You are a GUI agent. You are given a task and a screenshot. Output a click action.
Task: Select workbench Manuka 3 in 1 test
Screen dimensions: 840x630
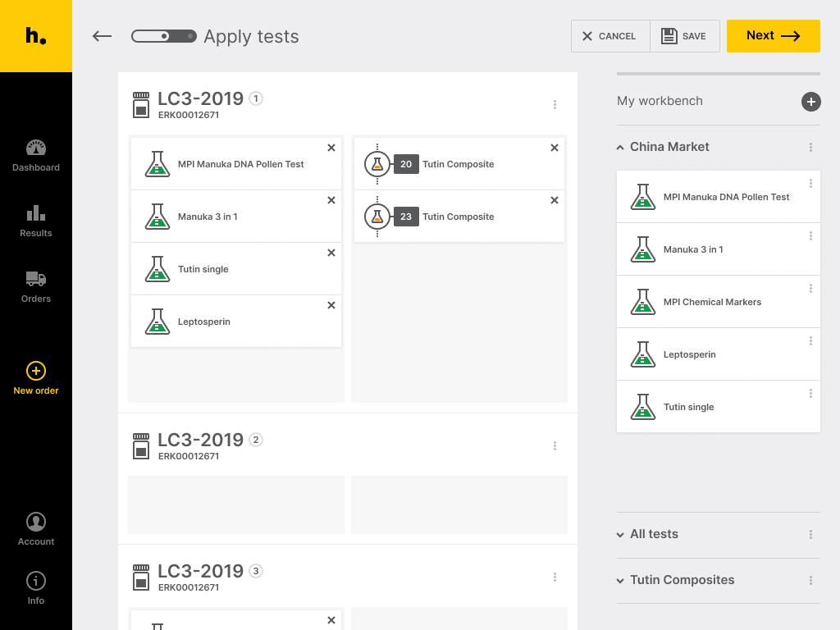718,249
